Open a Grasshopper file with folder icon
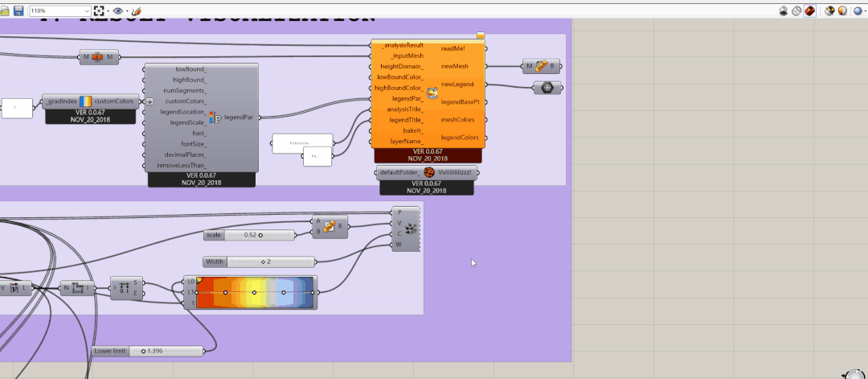 tap(5, 10)
